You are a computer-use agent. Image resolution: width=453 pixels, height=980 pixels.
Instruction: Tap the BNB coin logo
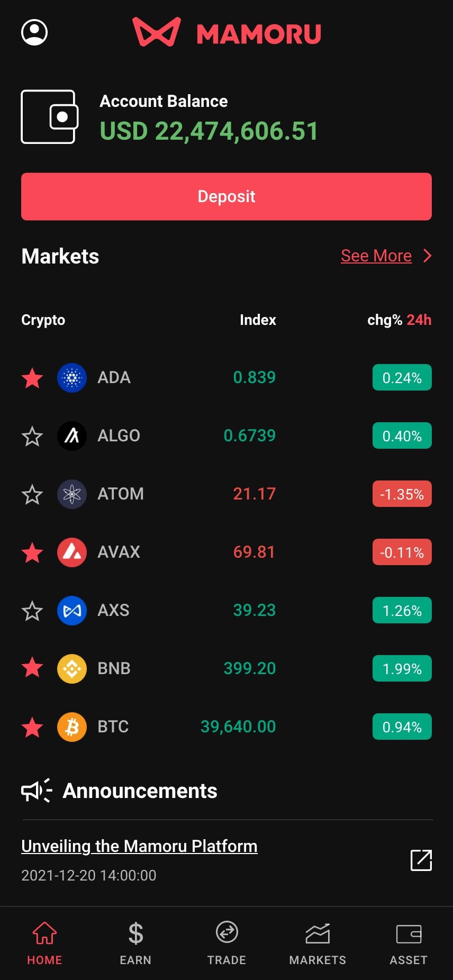(72, 669)
